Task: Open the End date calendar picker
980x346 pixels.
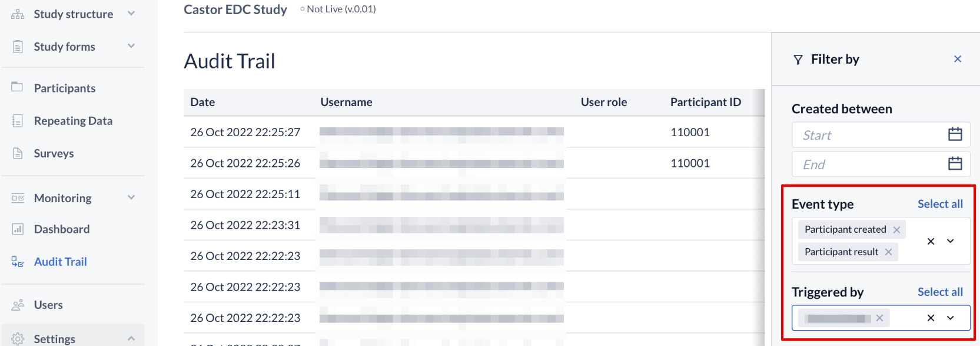Action: (x=955, y=163)
